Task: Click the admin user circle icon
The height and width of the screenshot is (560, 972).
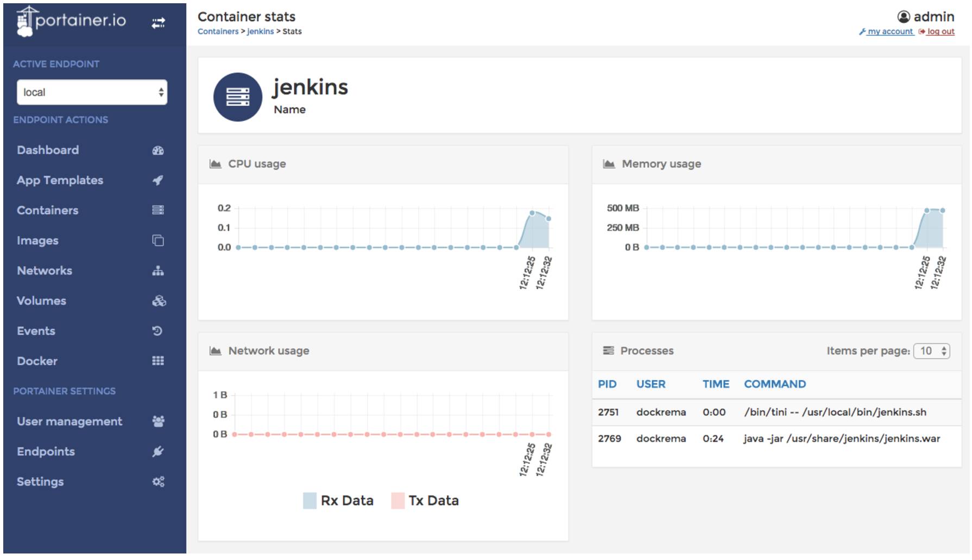Action: [x=904, y=17]
